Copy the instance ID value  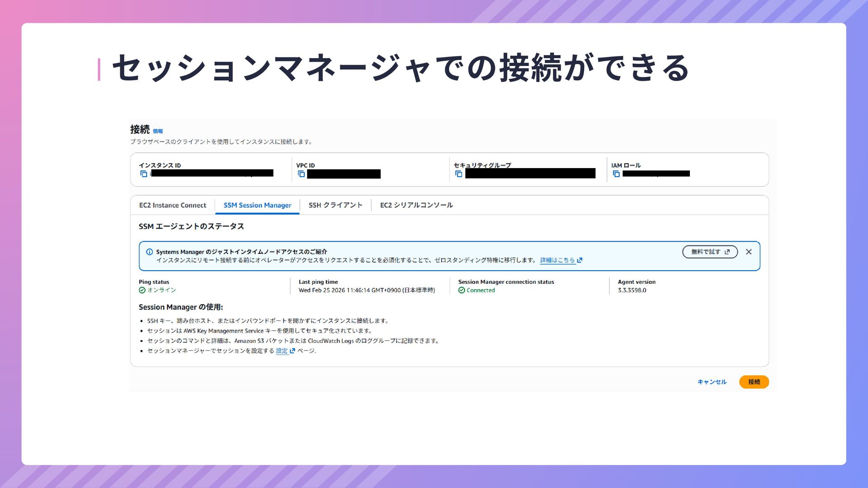(x=144, y=174)
